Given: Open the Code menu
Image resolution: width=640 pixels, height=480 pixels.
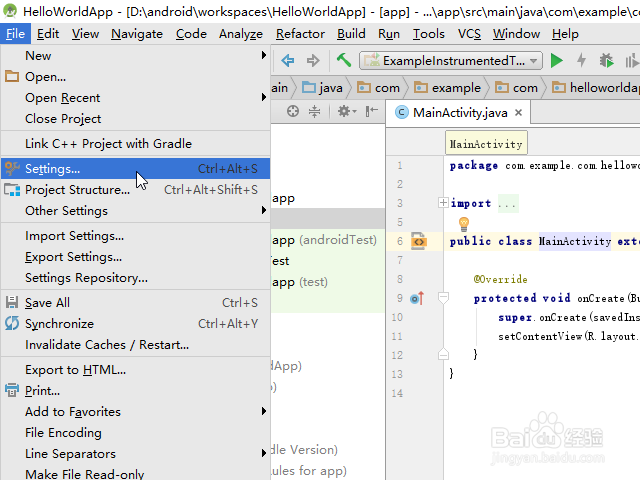Looking at the screenshot, I should [191, 34].
